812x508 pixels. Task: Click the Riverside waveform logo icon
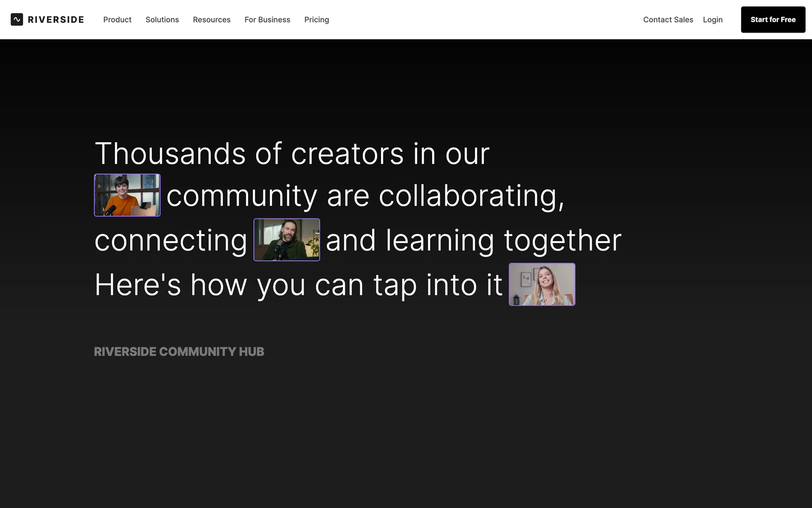(x=16, y=19)
